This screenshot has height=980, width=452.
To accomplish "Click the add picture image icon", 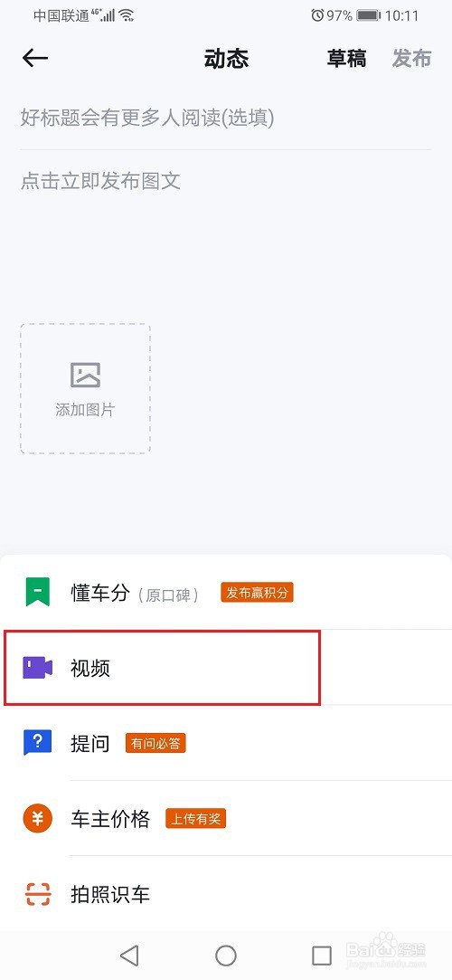I will click(x=86, y=375).
